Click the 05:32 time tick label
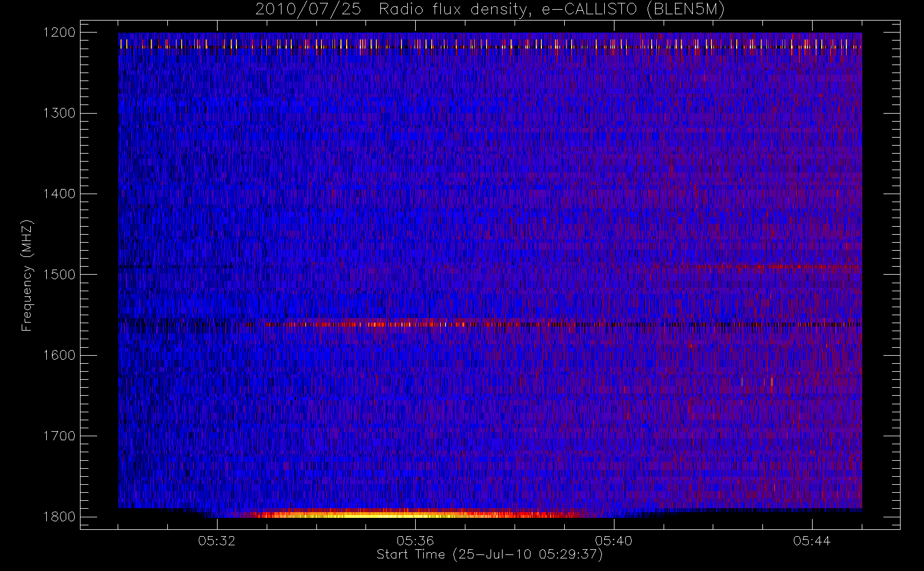Image resolution: width=924 pixels, height=571 pixels. point(217,541)
